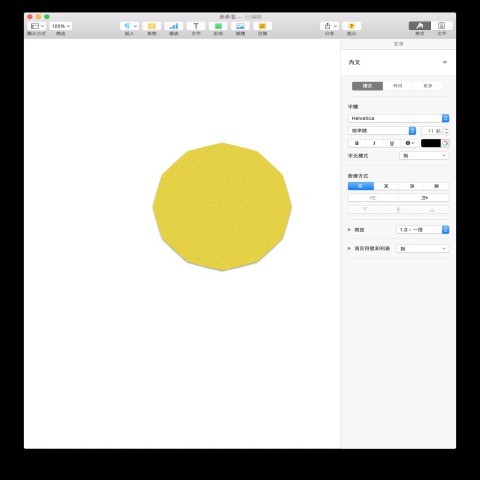Increase indent with the right indent button
The height and width of the screenshot is (480, 480).
(x=424, y=198)
